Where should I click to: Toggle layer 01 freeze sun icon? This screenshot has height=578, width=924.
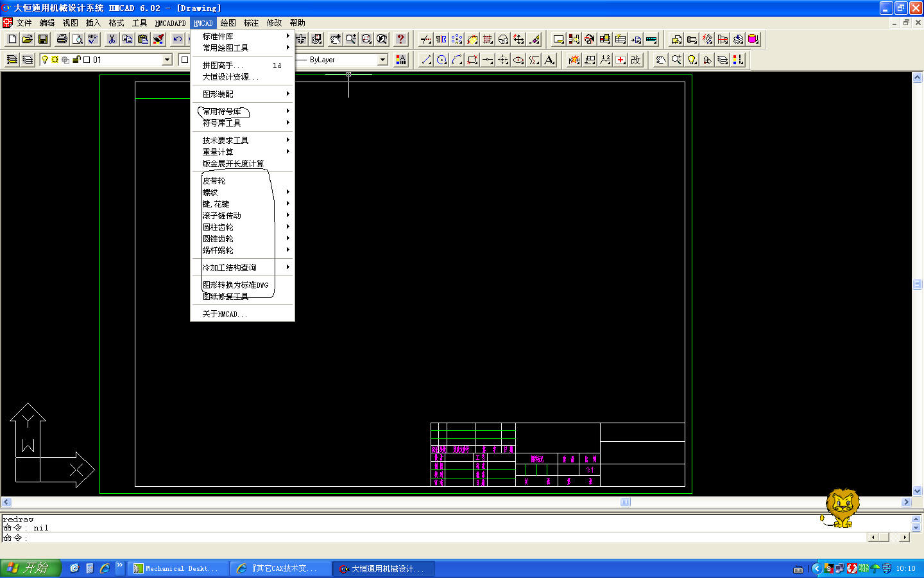55,60
